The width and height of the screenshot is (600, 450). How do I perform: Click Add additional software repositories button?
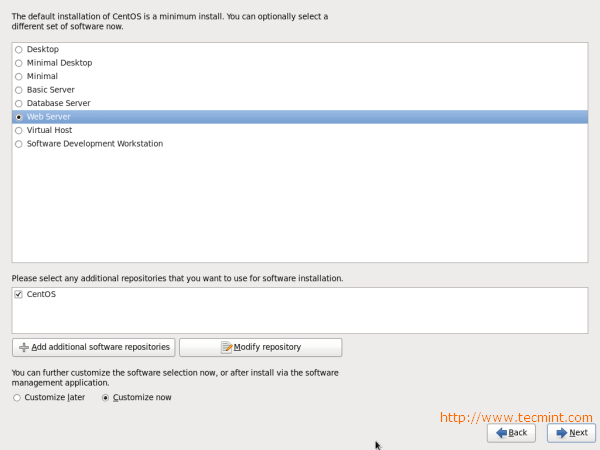(94, 347)
